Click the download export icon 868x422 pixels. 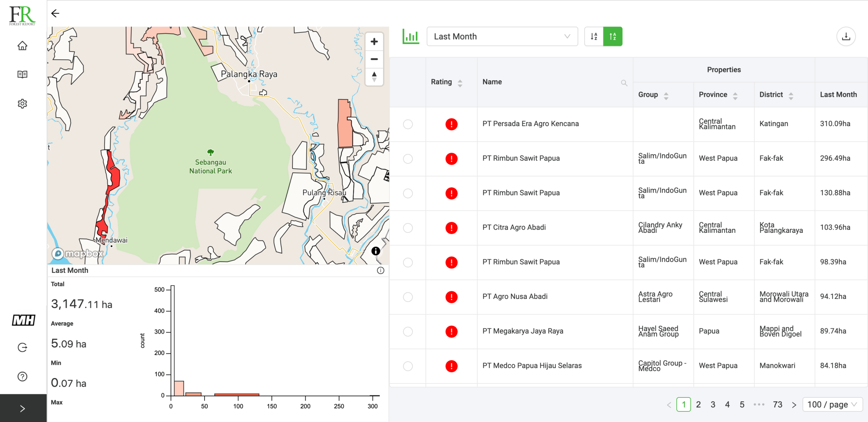pyautogui.click(x=846, y=36)
